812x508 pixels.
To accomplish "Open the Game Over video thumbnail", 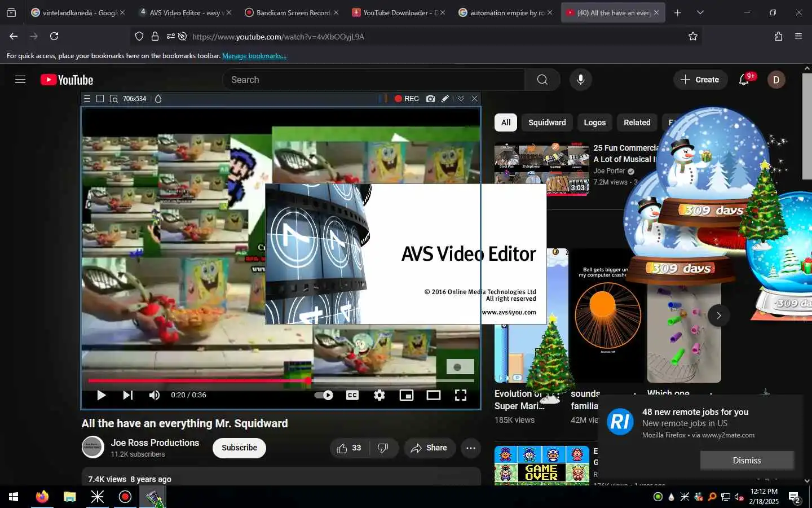I will click(x=542, y=466).
